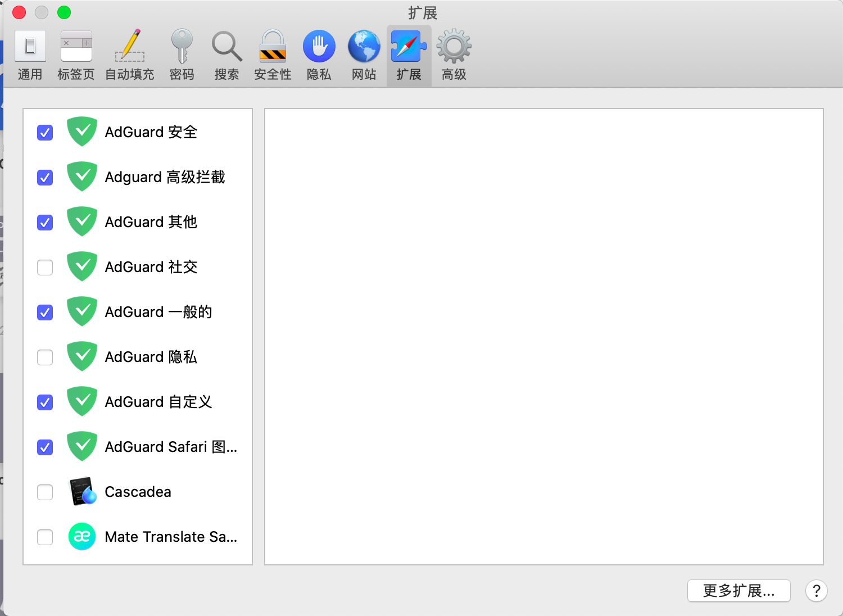The height and width of the screenshot is (616, 843).
Task: Click the AdGuard 自定义 shield icon
Action: tap(82, 401)
